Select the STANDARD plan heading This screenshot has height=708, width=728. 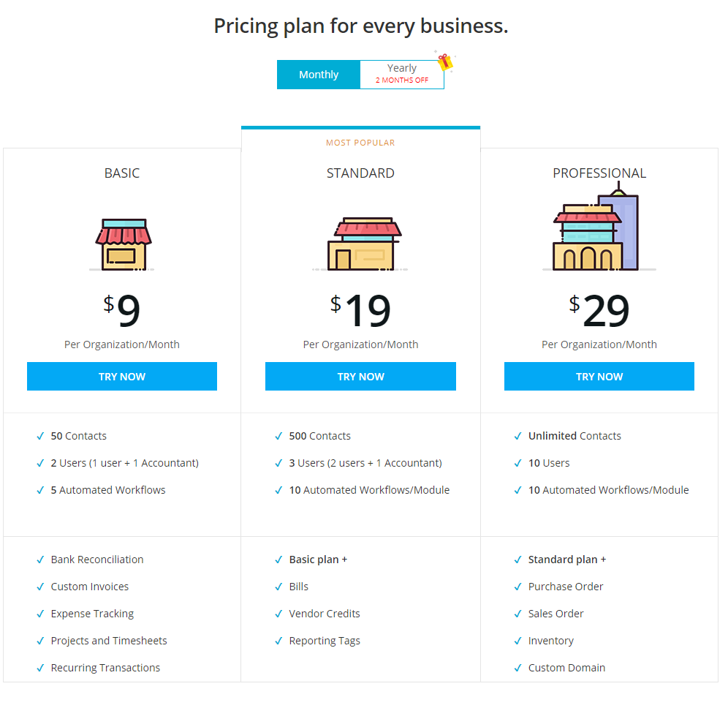(x=361, y=173)
